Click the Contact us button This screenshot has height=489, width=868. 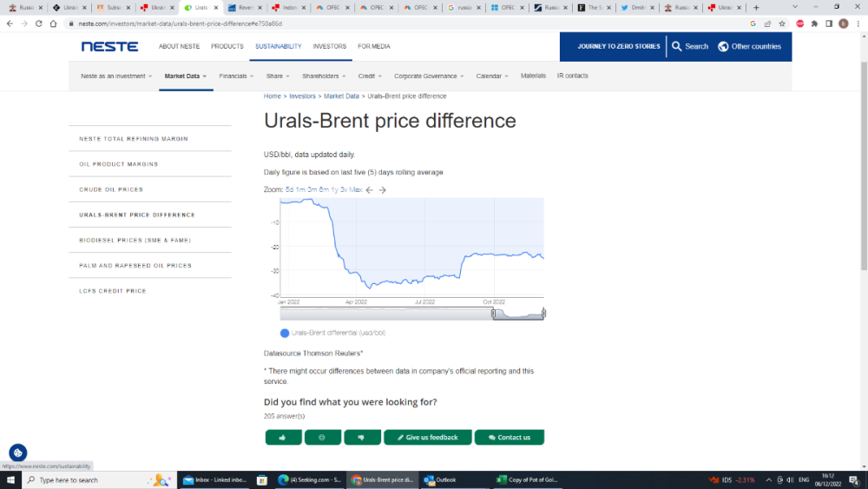[510, 437]
